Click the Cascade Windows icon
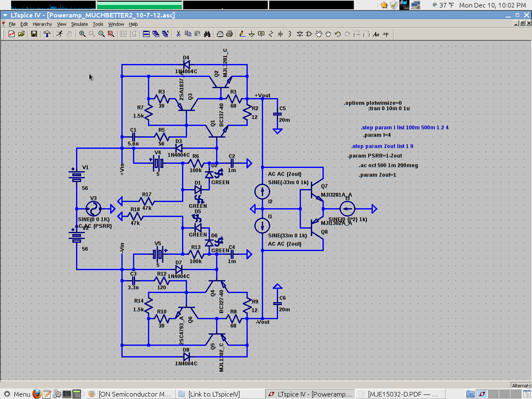 point(156,34)
